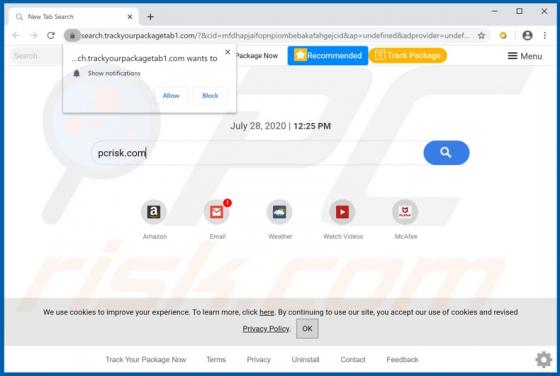Open the settings gear icon
Screen dimensions: 560x376
[544, 359]
